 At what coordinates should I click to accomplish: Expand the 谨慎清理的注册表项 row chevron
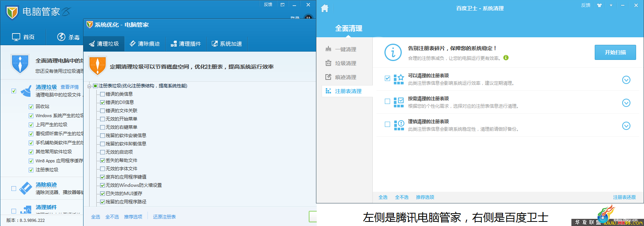(626, 126)
